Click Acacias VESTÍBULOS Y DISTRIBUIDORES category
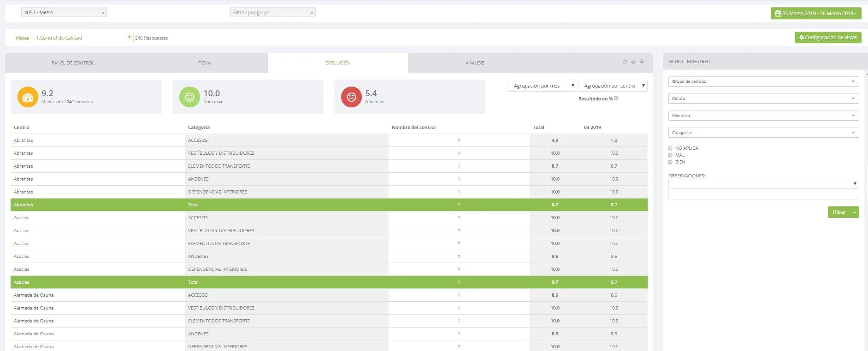Viewport: 868px width, 351px height. click(x=221, y=230)
